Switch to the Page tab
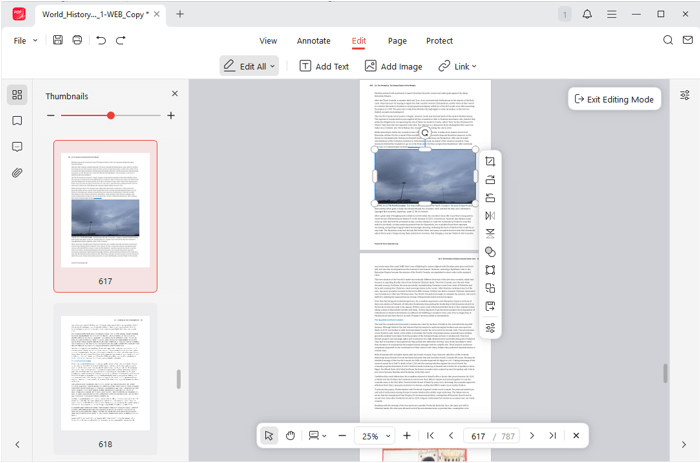Screen dimensions: 700x463 [x=397, y=41]
